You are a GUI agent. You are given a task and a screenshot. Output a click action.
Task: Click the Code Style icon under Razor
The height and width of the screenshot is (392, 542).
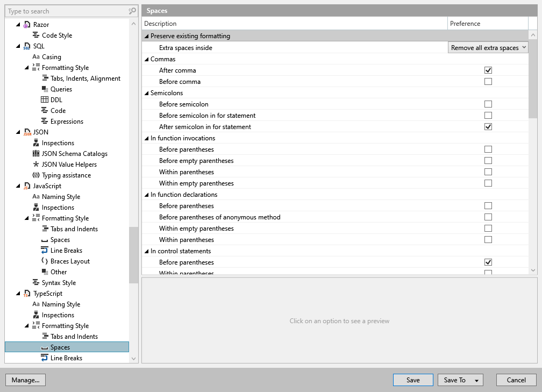35,35
